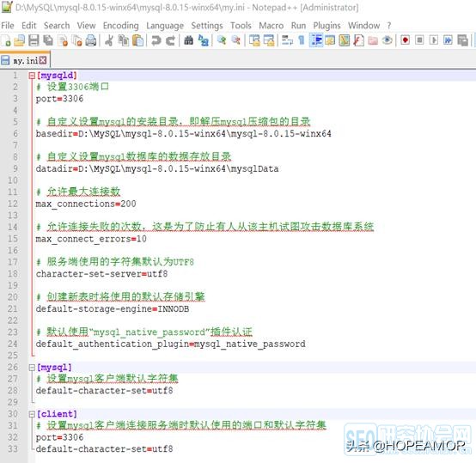Open the Function List icon
The width and height of the screenshot is (476, 463).
point(358,40)
